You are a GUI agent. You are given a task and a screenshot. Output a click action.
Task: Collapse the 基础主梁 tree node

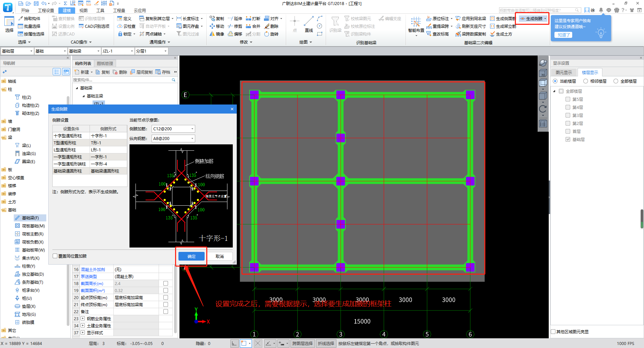84,96
